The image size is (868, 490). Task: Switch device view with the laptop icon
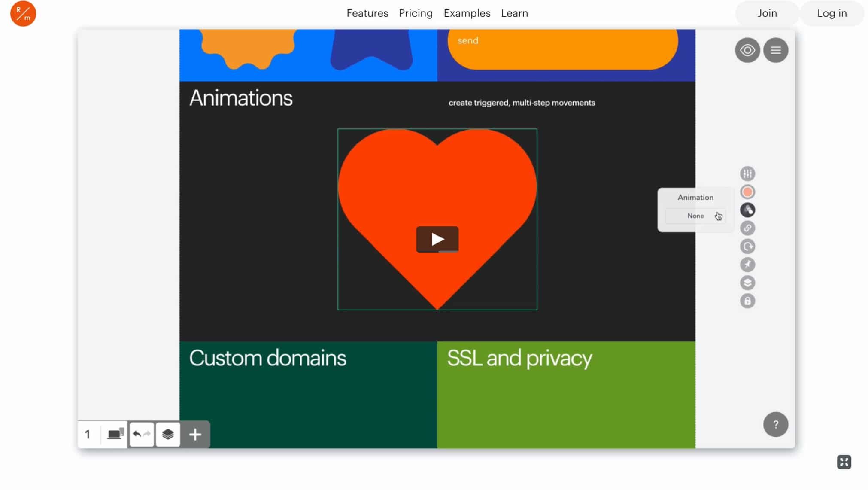click(113, 434)
